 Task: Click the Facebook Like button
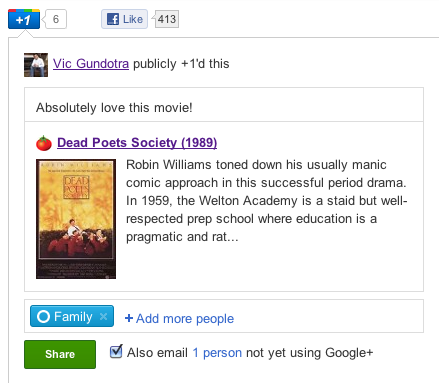(x=124, y=19)
